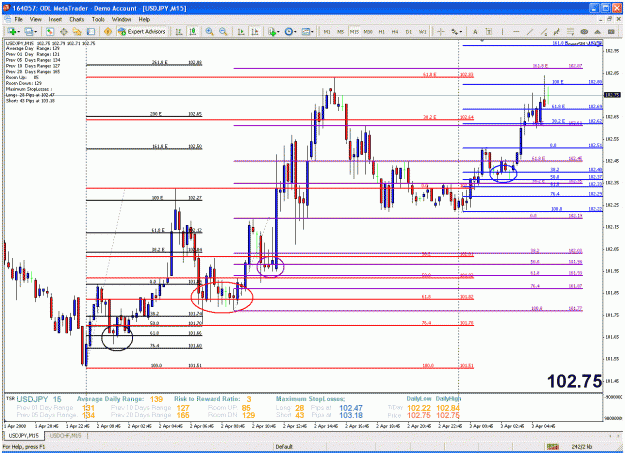This screenshot has height=453, width=625.
Task: Open the Window menu
Action: click(x=121, y=19)
